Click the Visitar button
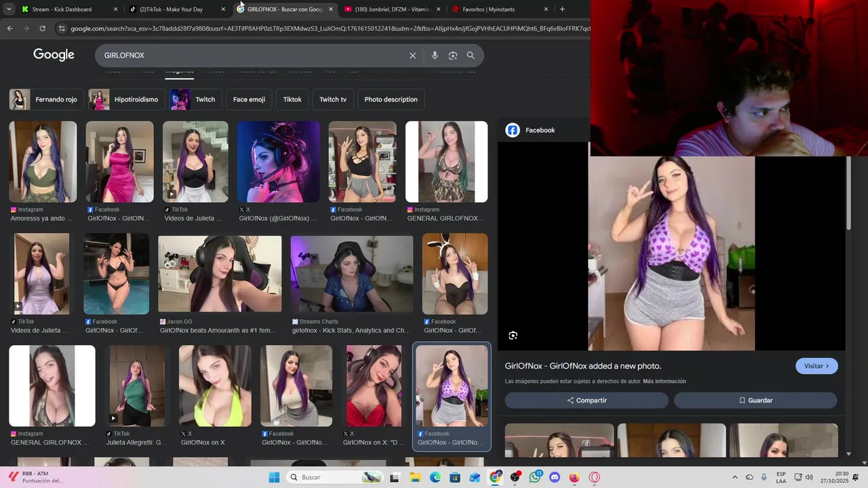868x488 pixels. [x=816, y=366]
